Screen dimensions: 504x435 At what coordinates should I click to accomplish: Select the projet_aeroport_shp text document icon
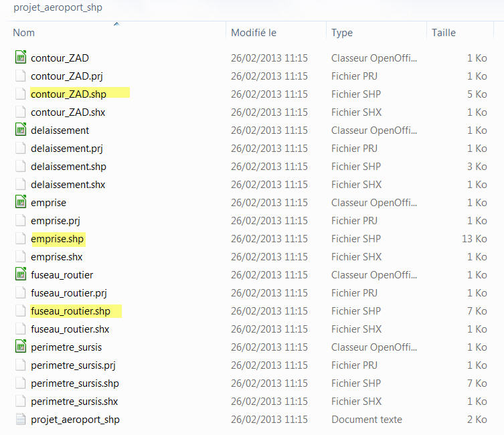click(x=19, y=419)
